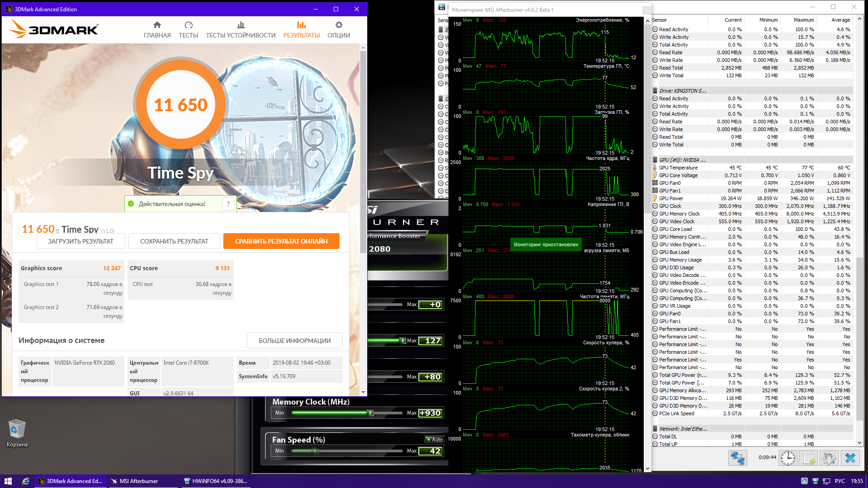Image resolution: width=868 pixels, height=488 pixels.
Task: Open РУС language selector in system tray
Action: click(840, 481)
